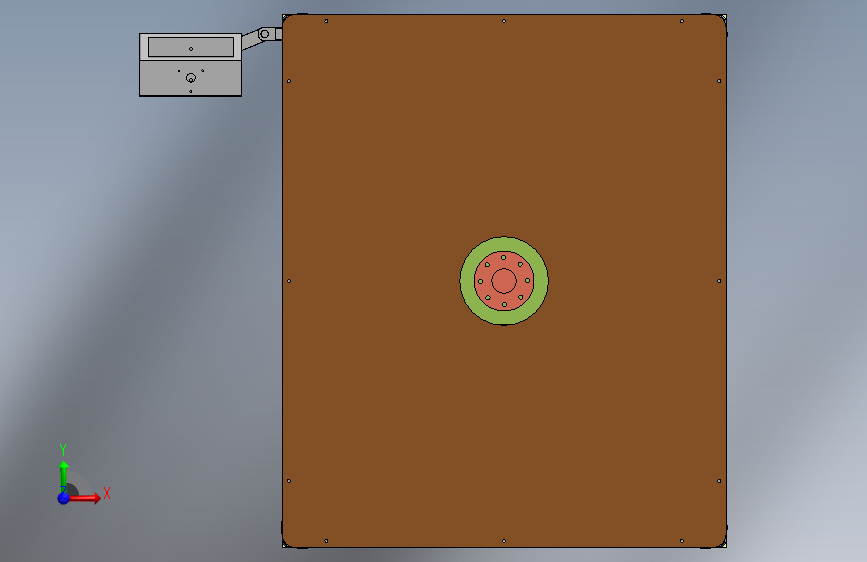Select the rightmost bolt hole on the red flange
Image resolution: width=867 pixels, height=562 pixels.
point(527,280)
